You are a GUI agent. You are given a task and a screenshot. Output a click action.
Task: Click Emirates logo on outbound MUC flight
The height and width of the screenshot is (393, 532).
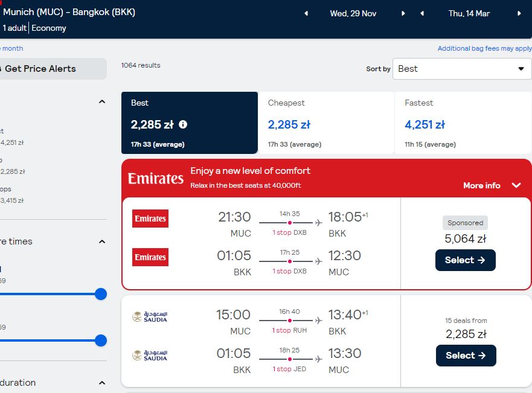(150, 219)
